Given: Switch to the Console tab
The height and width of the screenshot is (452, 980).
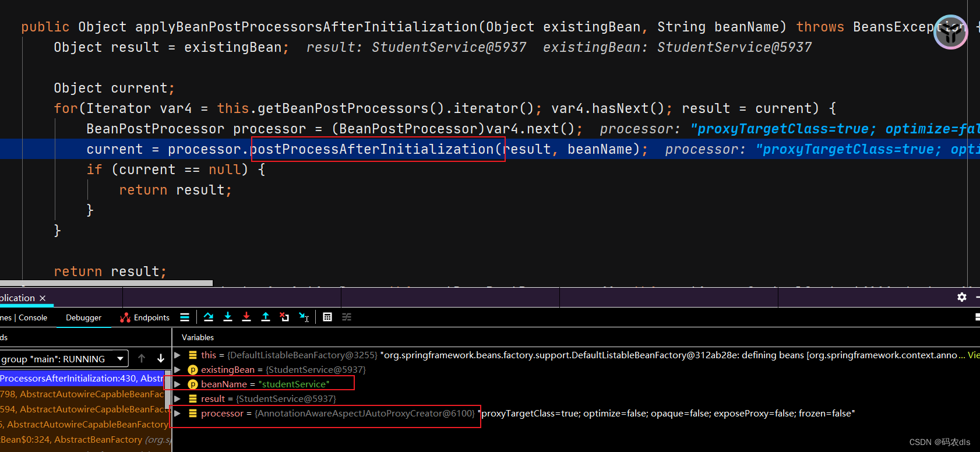Looking at the screenshot, I should tap(33, 317).
